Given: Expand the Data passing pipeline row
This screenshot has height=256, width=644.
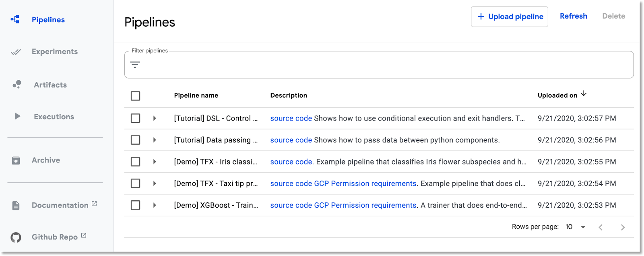Looking at the screenshot, I should pyautogui.click(x=155, y=140).
